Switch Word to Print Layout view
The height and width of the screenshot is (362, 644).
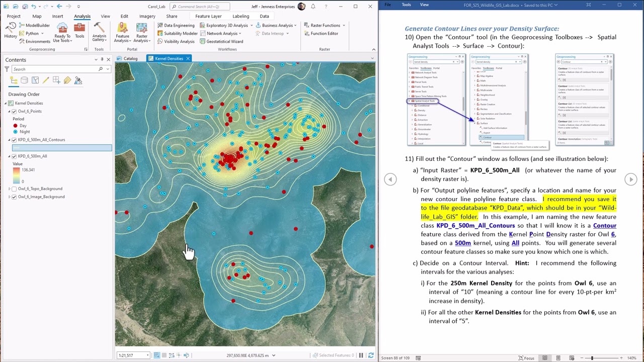pyautogui.click(x=558, y=358)
